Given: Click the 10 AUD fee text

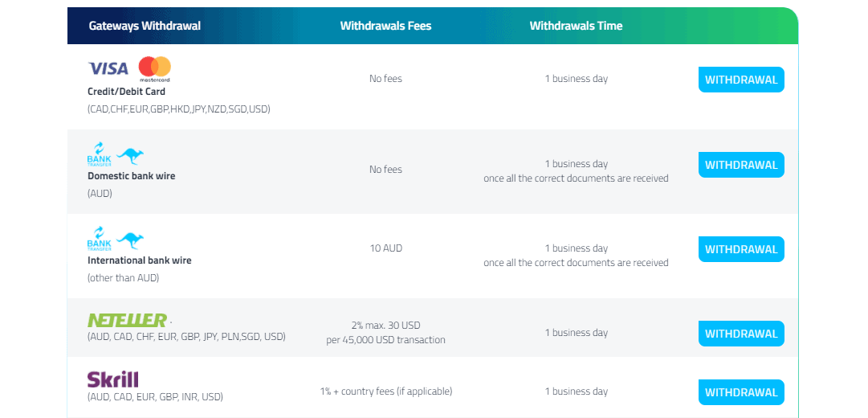Looking at the screenshot, I should pyautogui.click(x=386, y=248).
